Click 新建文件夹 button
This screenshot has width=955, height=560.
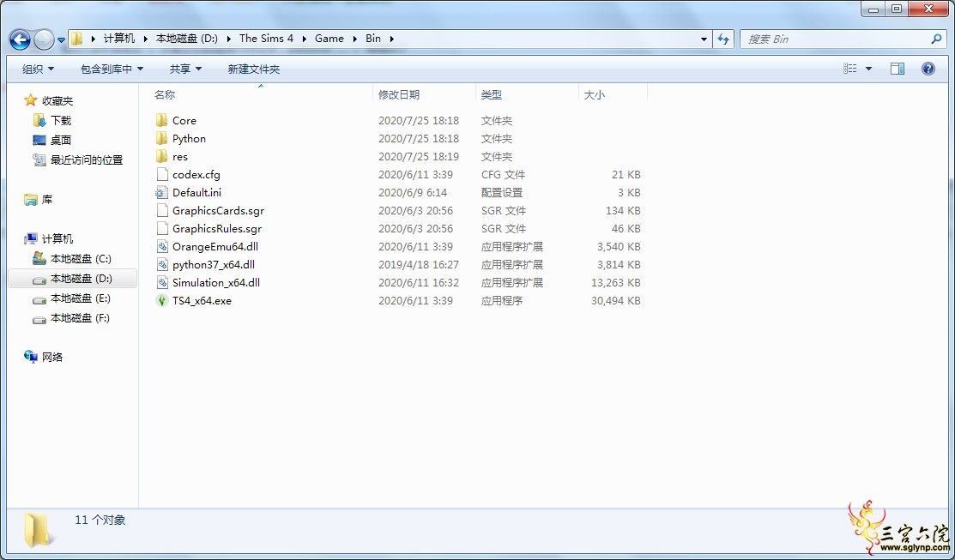click(x=254, y=69)
